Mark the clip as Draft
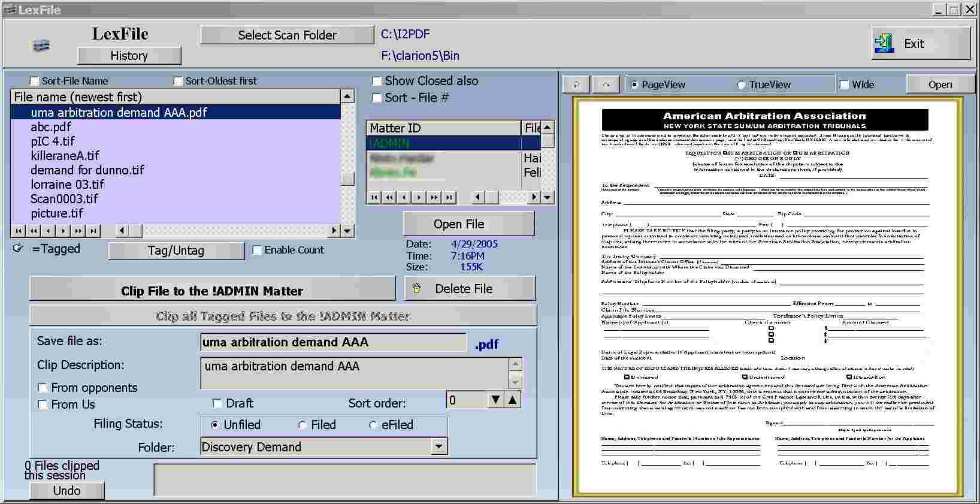This screenshot has width=980, height=504. (217, 403)
